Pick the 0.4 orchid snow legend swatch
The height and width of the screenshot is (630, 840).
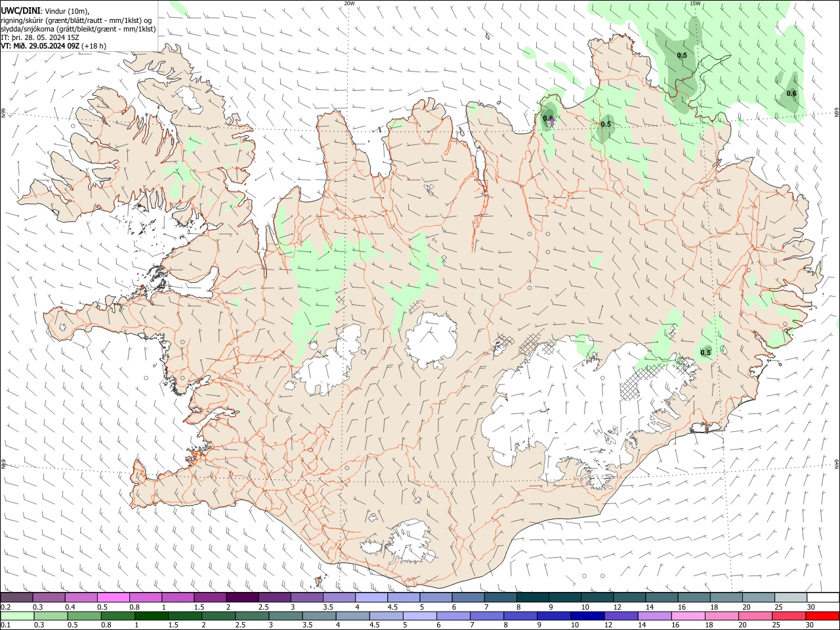click(81, 597)
